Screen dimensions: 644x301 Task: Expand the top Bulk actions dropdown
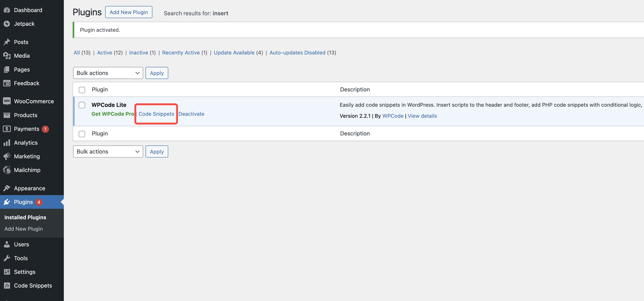click(108, 73)
